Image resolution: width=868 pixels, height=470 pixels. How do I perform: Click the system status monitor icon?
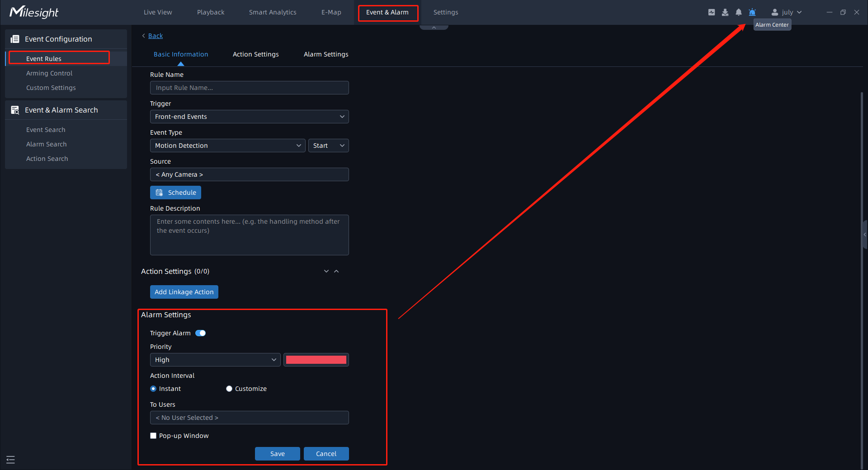coord(711,12)
